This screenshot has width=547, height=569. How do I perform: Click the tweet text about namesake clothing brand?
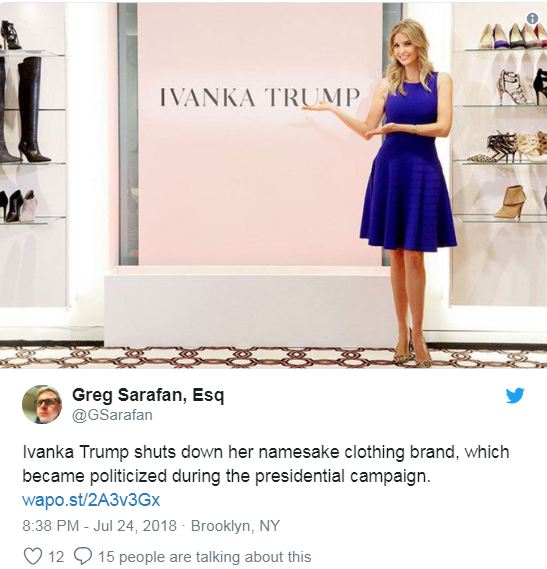(x=266, y=464)
